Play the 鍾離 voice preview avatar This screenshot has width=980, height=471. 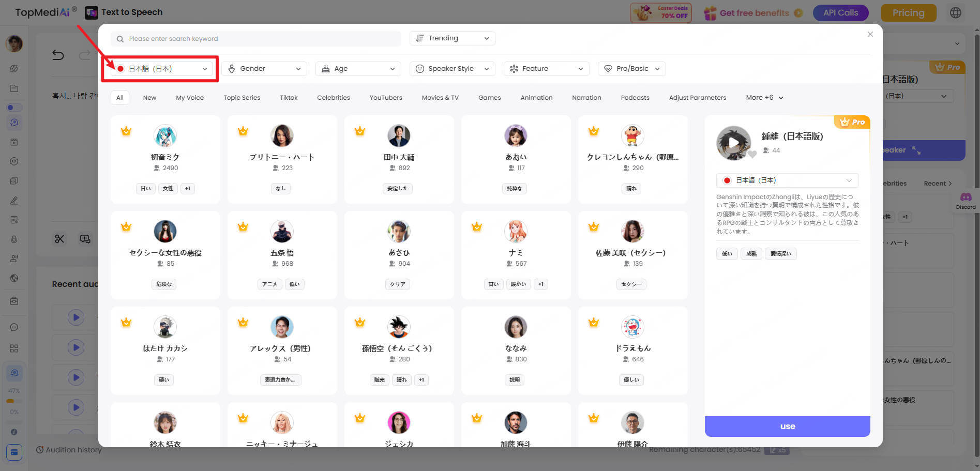pos(733,143)
